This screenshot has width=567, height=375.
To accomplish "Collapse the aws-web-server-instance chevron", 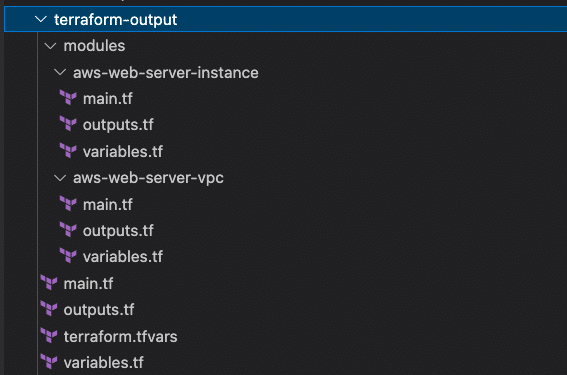I will 60,72.
